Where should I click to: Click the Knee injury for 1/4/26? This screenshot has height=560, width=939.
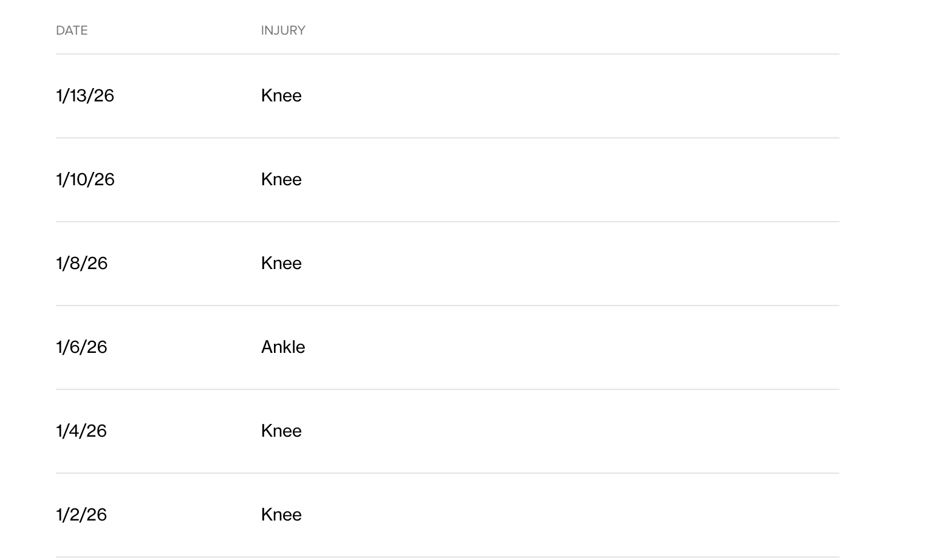point(281,431)
